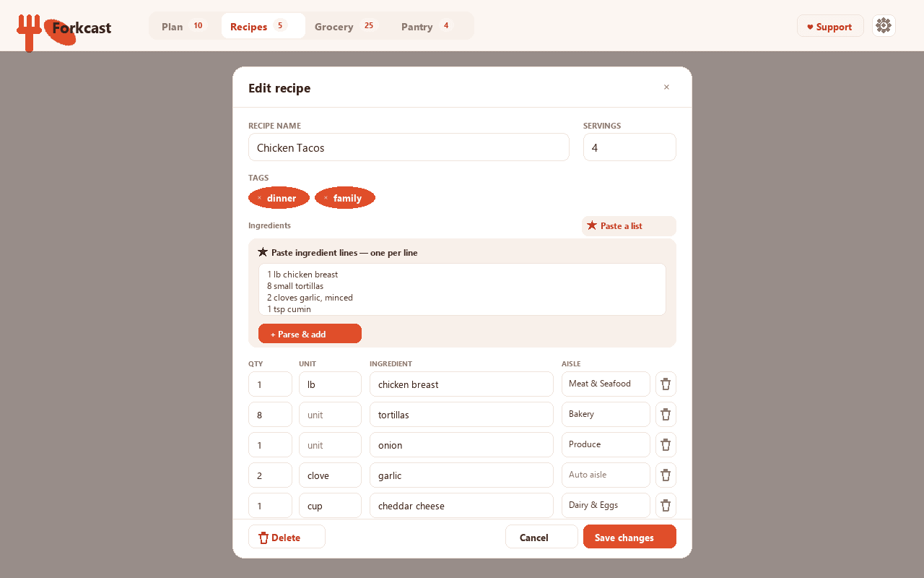The image size is (924, 578).
Task: Open Dairy & Eggs aisle dropdown
Action: point(606,505)
